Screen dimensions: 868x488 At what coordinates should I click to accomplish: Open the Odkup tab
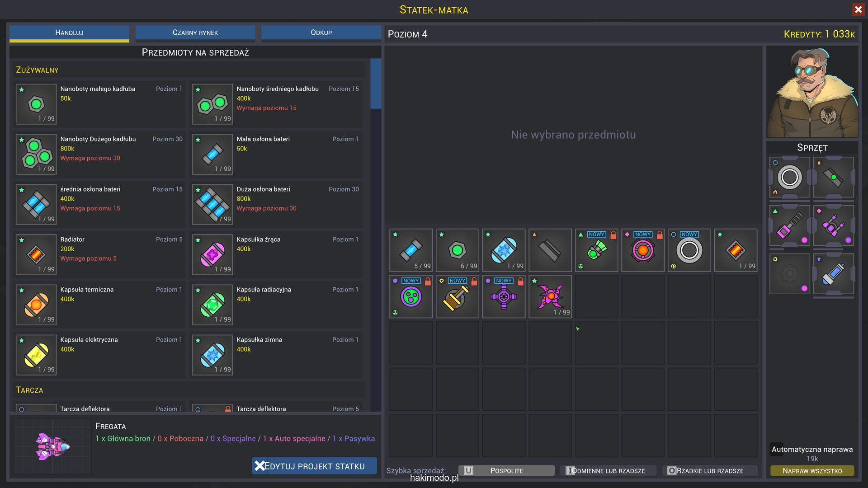point(321,33)
